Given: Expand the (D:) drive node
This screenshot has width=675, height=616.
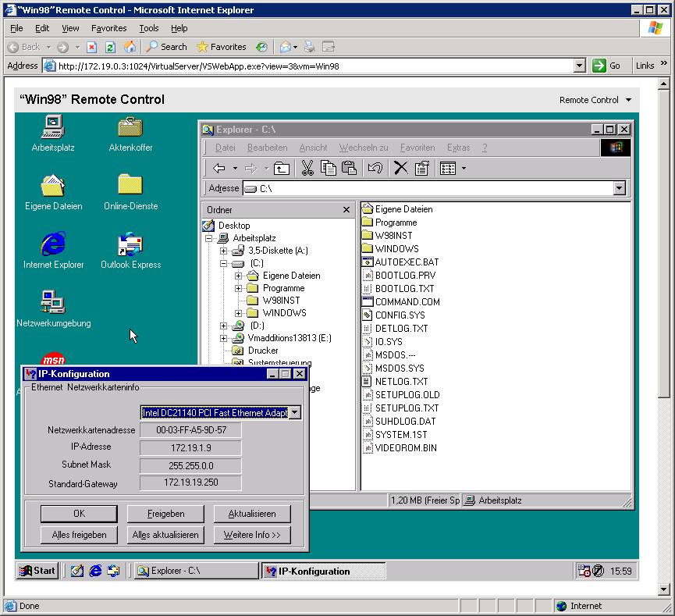Looking at the screenshot, I should click(223, 326).
